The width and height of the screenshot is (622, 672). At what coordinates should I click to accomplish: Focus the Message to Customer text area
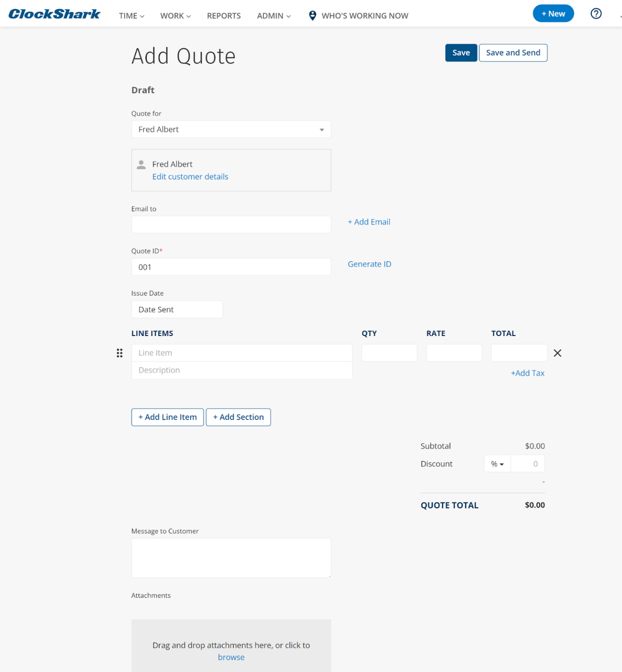(231, 558)
